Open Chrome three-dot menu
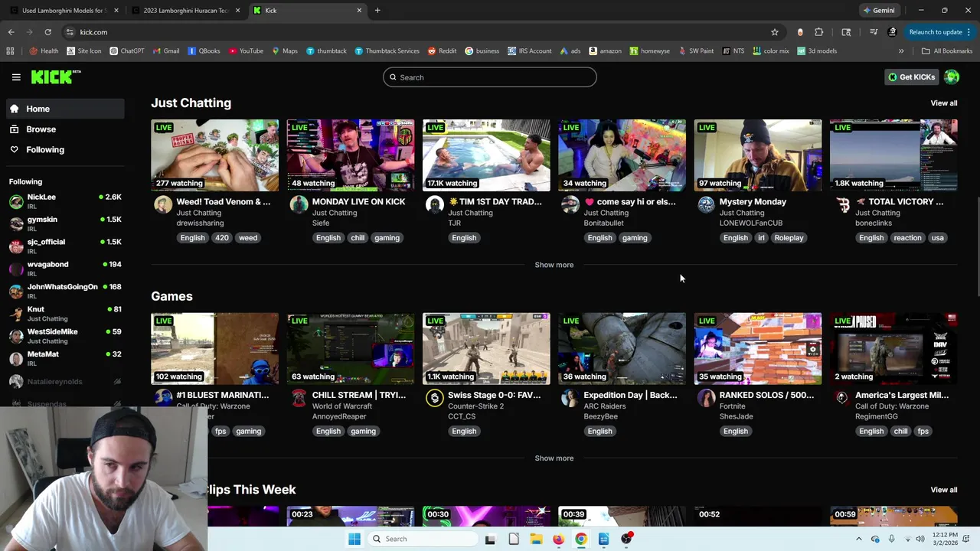Image resolution: width=980 pixels, height=551 pixels. click(x=969, y=32)
